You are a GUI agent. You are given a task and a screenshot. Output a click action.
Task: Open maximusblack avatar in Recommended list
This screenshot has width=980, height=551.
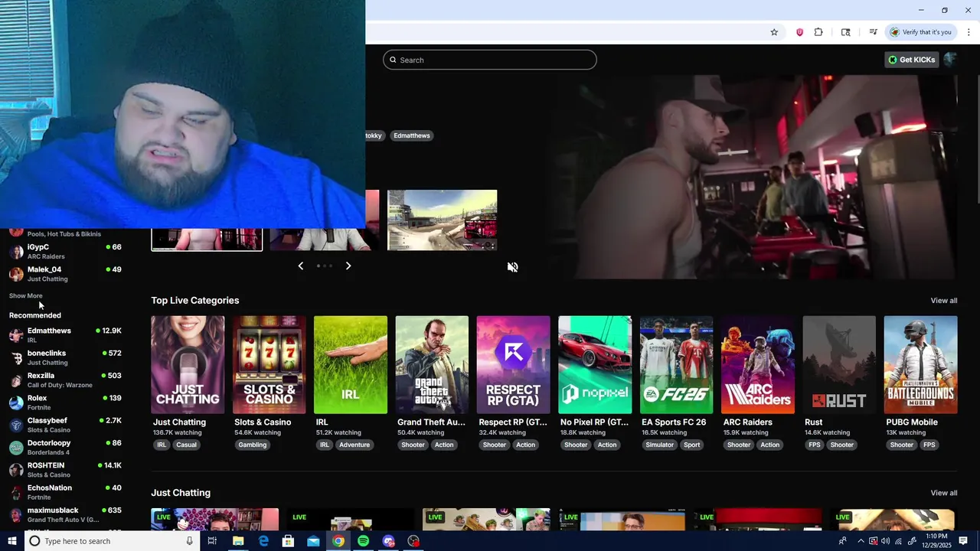pyautogui.click(x=16, y=515)
